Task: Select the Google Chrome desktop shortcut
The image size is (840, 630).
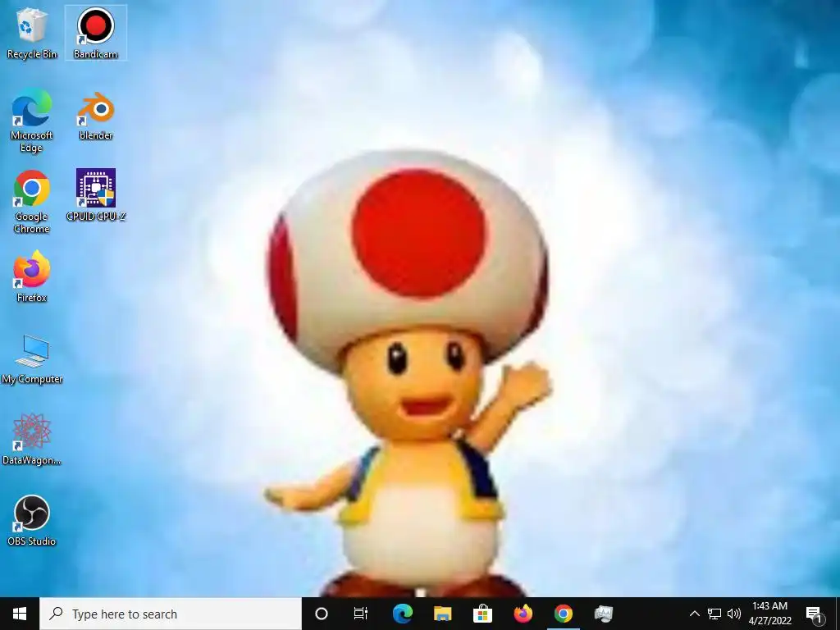Action: click(x=32, y=202)
